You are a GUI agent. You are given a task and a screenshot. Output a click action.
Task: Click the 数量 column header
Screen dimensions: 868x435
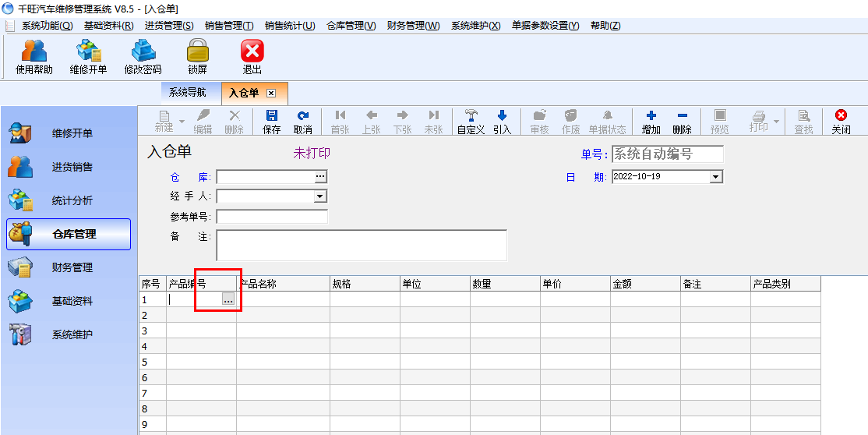point(506,285)
